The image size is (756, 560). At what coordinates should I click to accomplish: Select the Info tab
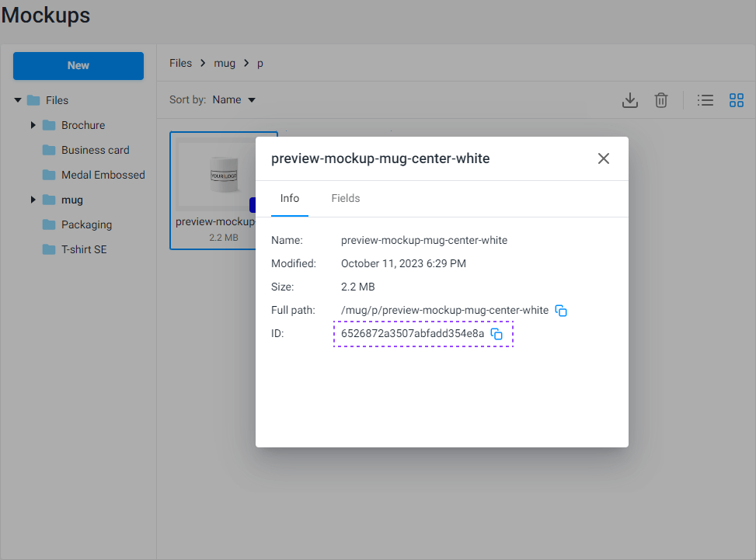(290, 199)
